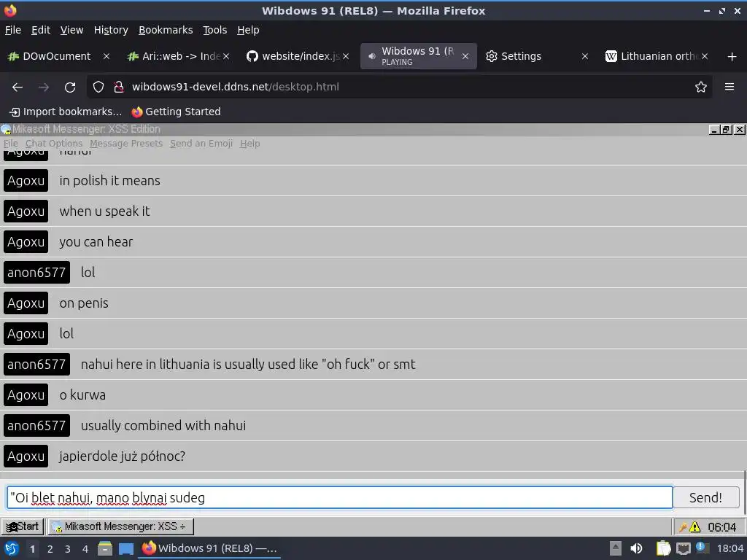Open Messenger's Message Presets menu
Screen dimensions: 747x560
126,144
